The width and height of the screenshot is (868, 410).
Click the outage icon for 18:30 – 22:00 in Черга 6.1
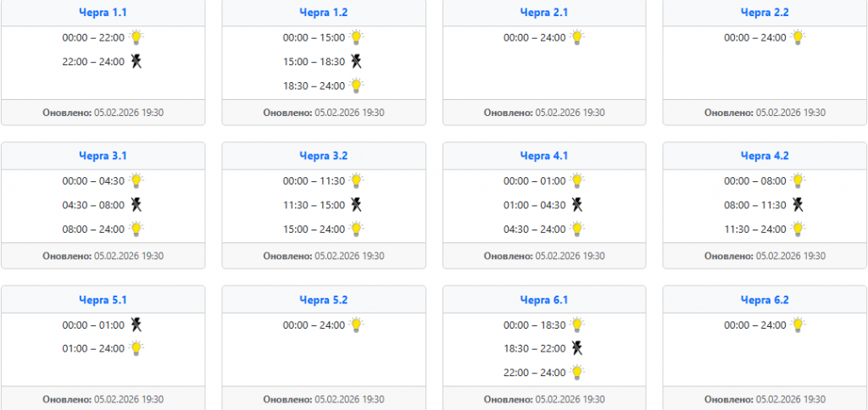(x=577, y=347)
